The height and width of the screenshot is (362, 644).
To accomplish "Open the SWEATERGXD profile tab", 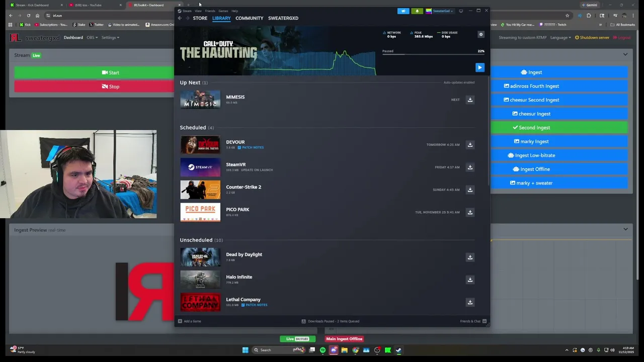I will (x=283, y=18).
